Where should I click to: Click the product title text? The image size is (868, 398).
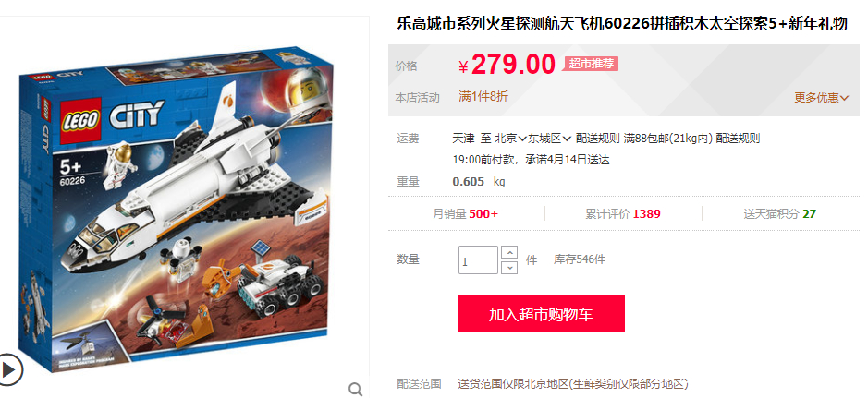(622, 25)
